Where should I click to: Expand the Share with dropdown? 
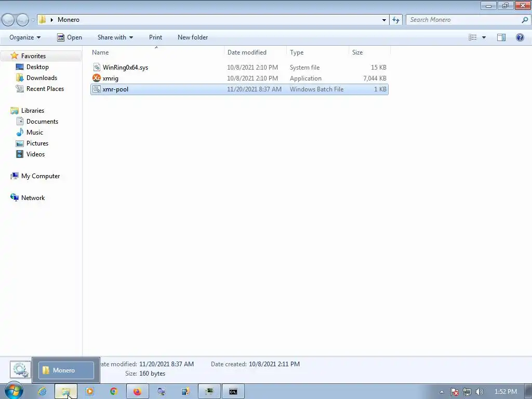point(115,37)
